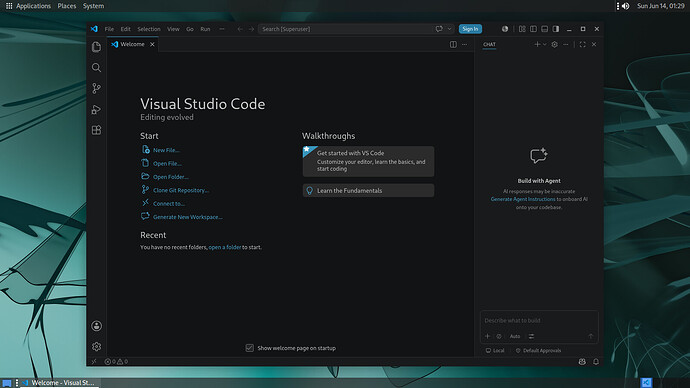Focus the Describe what to build input
Image resolution: width=690 pixels, height=388 pixels.
pyautogui.click(x=539, y=320)
